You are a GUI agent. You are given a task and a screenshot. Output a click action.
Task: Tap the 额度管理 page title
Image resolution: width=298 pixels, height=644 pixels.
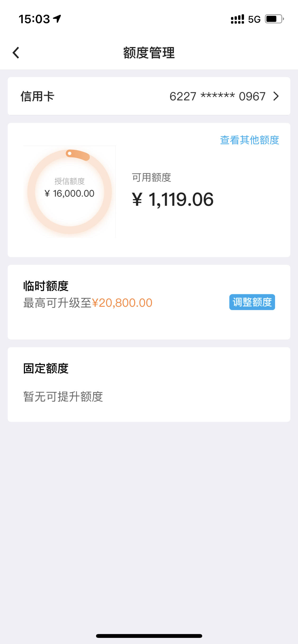tap(149, 53)
